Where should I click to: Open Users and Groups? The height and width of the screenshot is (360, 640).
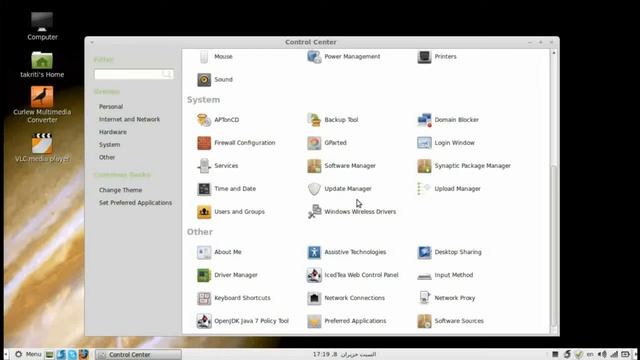point(231,212)
